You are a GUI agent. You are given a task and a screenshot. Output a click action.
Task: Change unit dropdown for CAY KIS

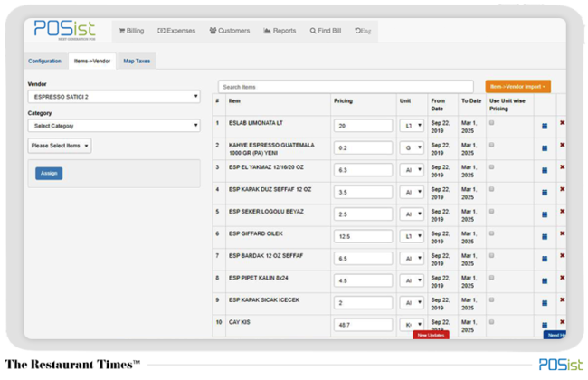point(412,325)
